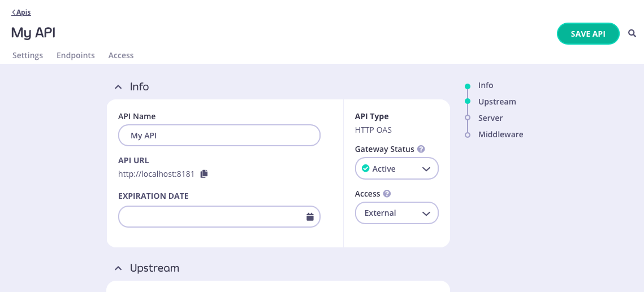Click the SAVE API button
The image size is (644, 292).
(588, 34)
